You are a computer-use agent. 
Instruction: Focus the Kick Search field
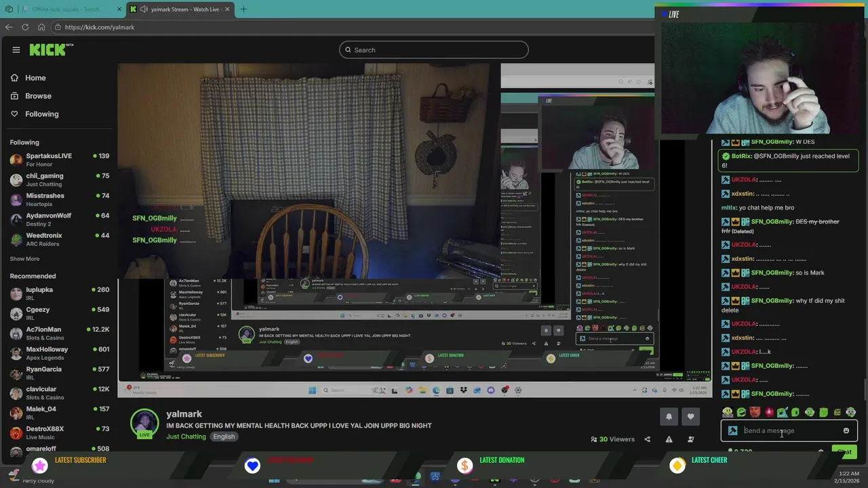(x=434, y=49)
